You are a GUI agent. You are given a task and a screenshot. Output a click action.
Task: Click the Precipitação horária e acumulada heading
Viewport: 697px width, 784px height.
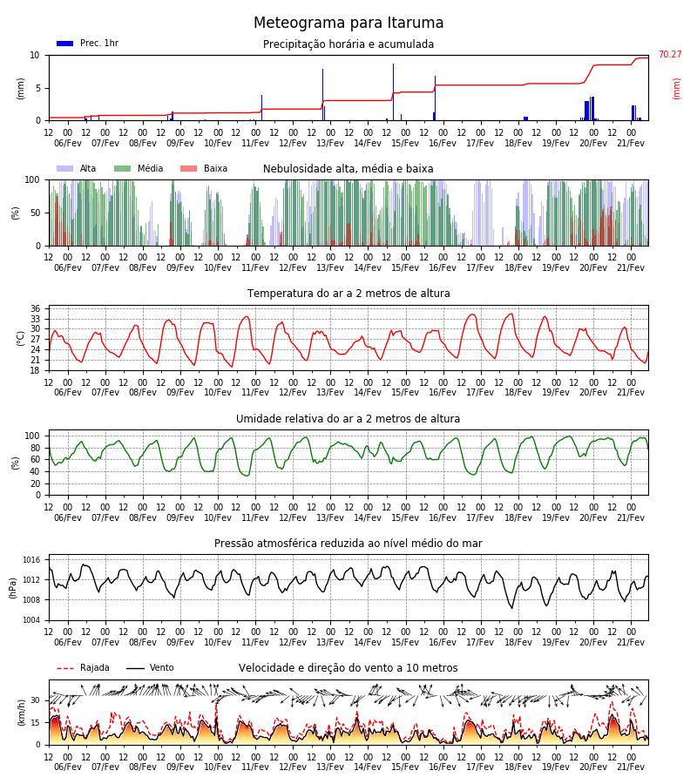(348, 44)
